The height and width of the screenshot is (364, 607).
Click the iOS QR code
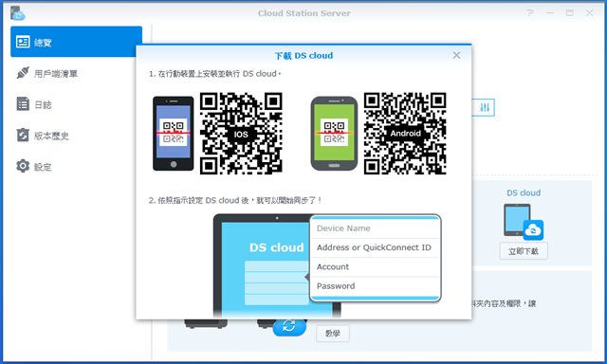tap(241, 134)
